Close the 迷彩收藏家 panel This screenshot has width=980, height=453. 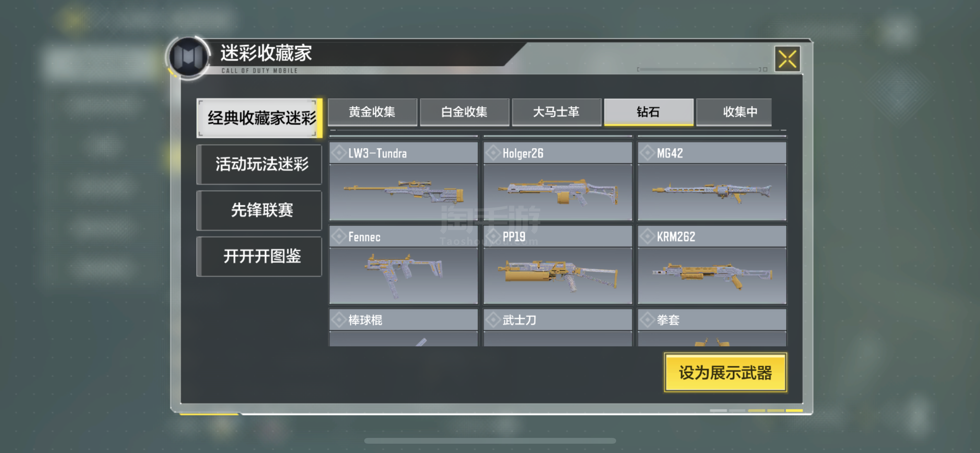[x=787, y=59]
